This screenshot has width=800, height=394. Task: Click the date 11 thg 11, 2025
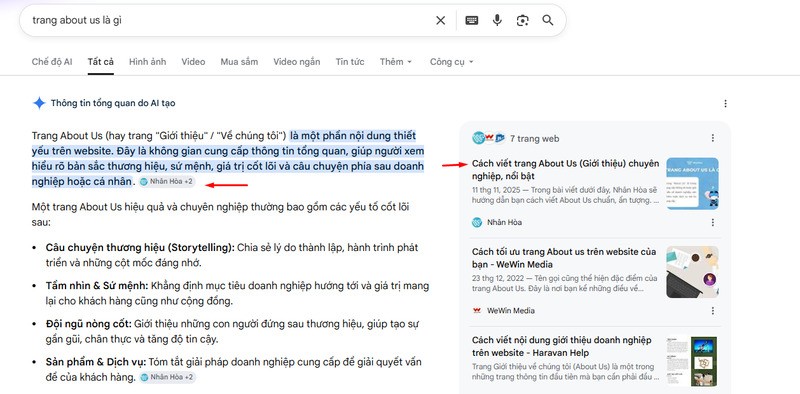(496, 190)
